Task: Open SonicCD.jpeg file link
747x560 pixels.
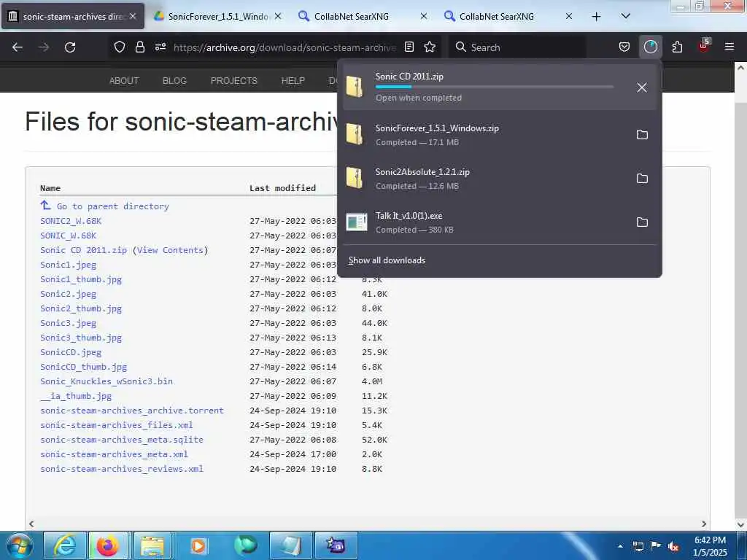Action: click(x=71, y=352)
